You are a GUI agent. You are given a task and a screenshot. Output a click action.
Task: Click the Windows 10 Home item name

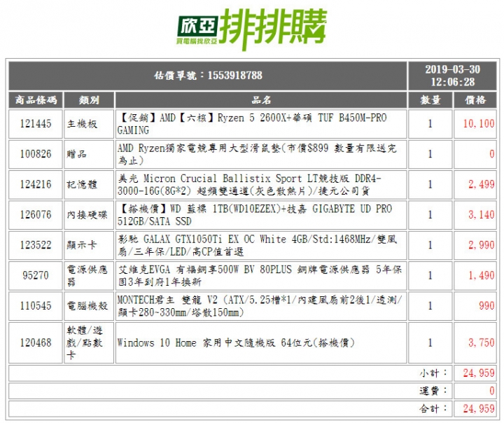point(236,343)
